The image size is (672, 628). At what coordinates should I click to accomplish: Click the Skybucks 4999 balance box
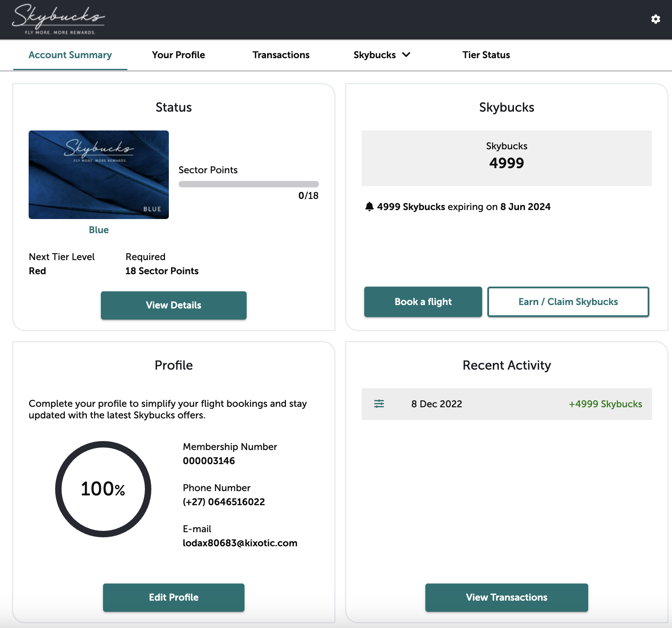tap(507, 158)
